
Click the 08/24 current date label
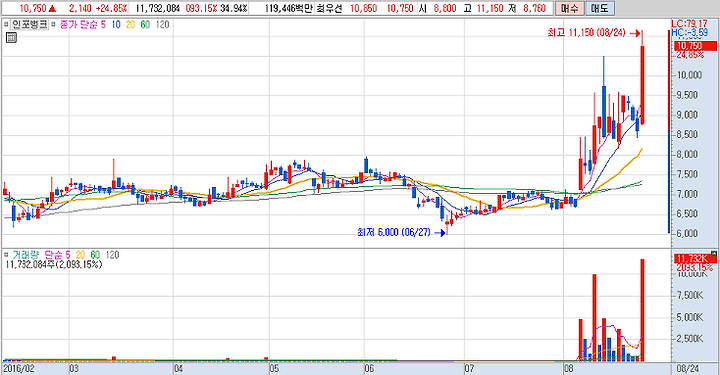(x=688, y=369)
